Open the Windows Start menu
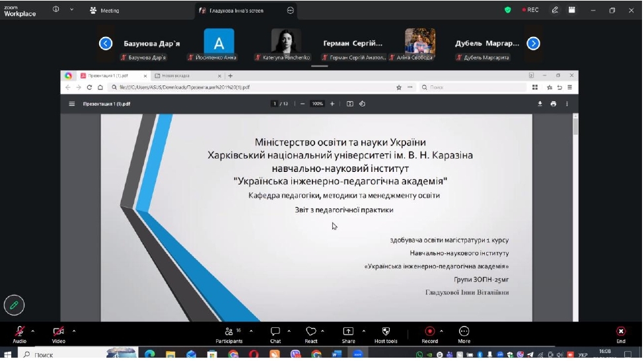Screen dimensions: 644x361 pyautogui.click(x=7, y=355)
